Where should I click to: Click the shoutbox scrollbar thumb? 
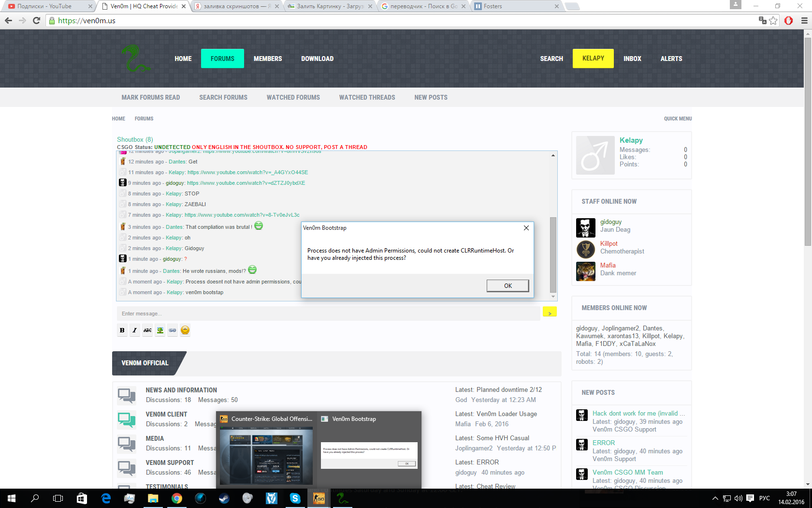(553, 255)
